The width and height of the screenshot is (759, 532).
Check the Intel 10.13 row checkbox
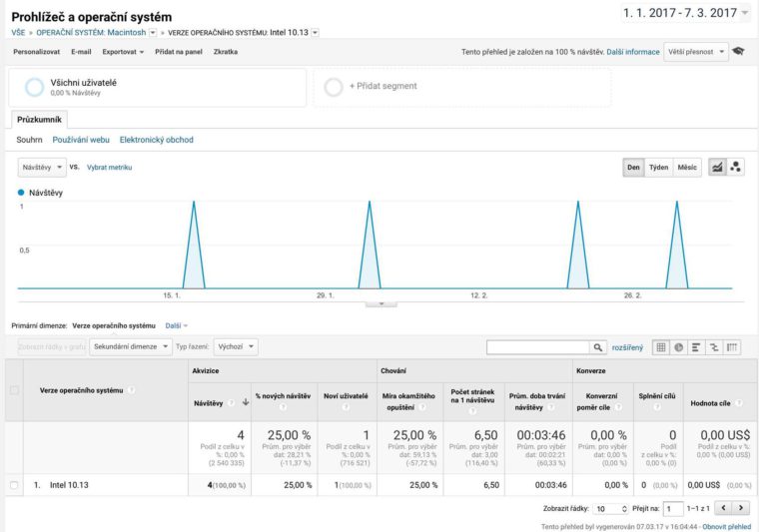(x=14, y=485)
